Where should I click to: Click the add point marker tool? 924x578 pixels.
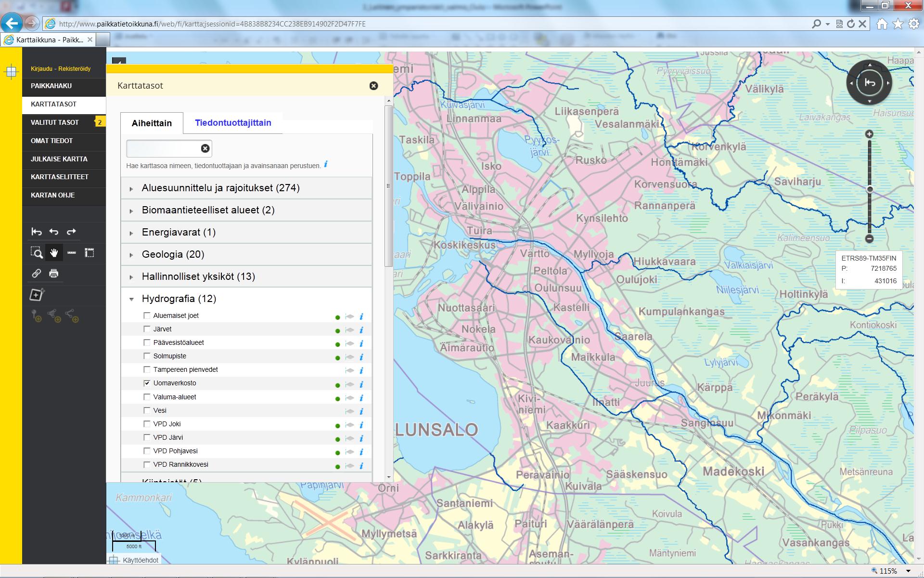point(37,315)
